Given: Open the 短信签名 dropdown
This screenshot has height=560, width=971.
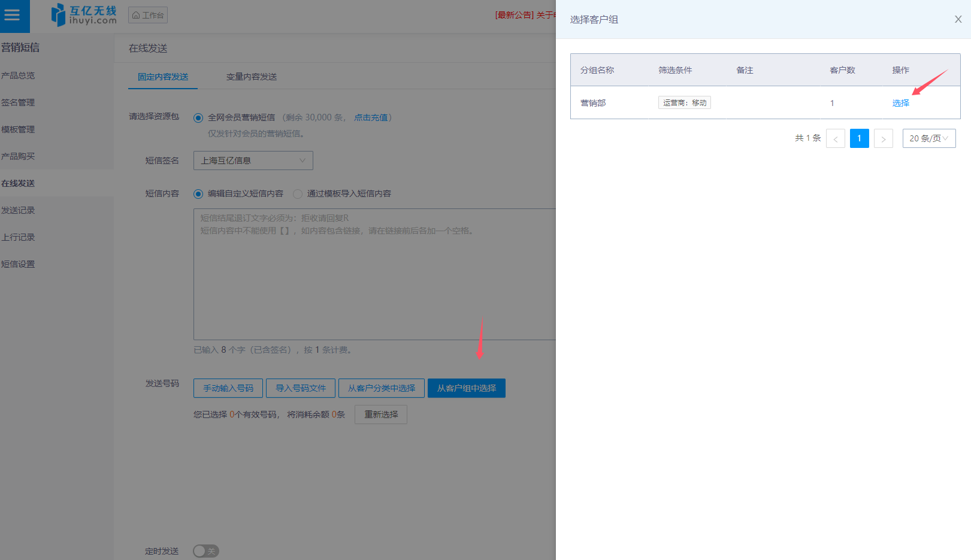Looking at the screenshot, I should (x=253, y=161).
